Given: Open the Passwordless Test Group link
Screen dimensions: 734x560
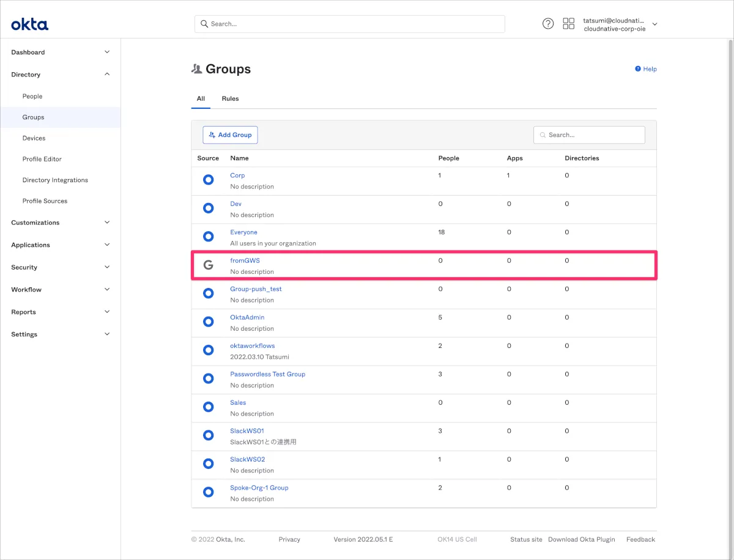Looking at the screenshot, I should [267, 374].
